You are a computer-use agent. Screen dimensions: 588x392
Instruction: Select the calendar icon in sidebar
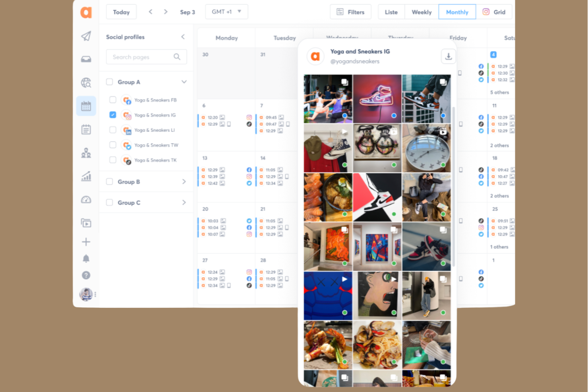tap(86, 106)
